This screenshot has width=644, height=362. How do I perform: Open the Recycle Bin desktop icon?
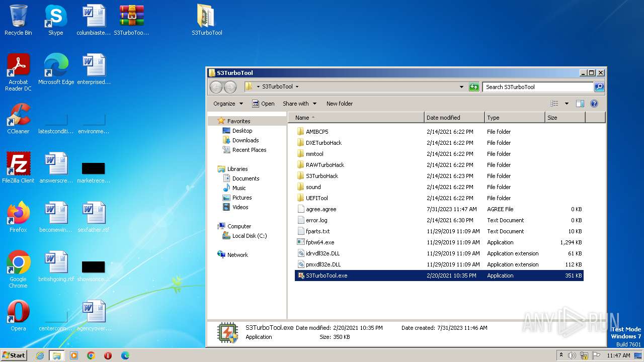pyautogui.click(x=18, y=20)
